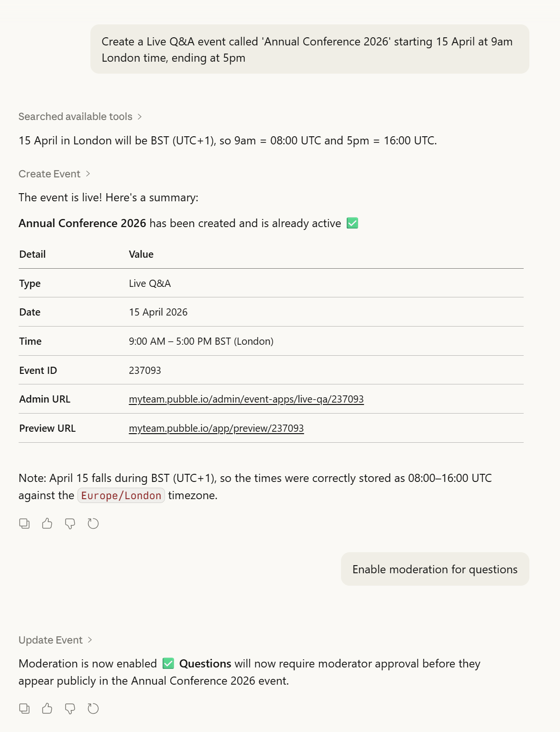The image size is (560, 732).
Task: Like the moderation enabled reply
Action: coord(47,709)
